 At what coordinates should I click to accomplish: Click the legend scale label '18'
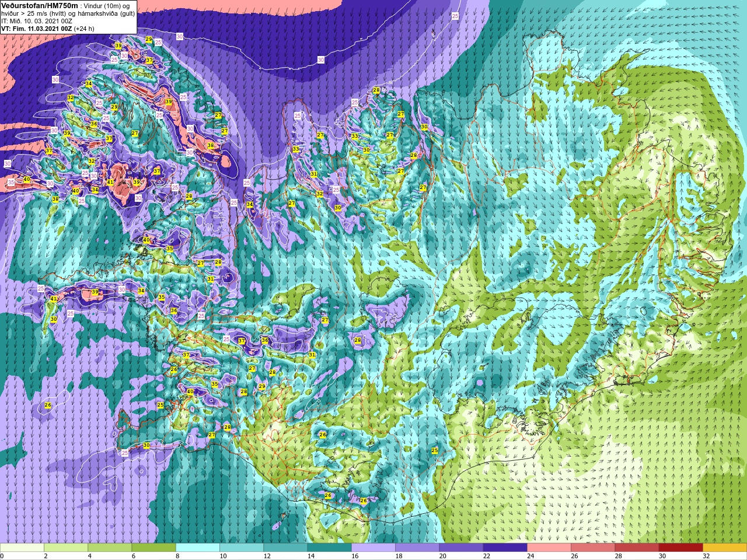399,556
